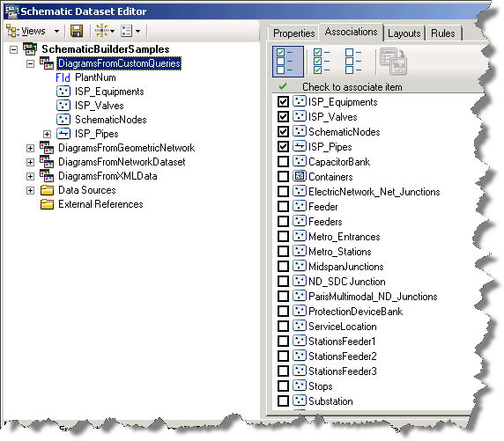504x441 pixels.
Task: Select the External References folder icon
Action: click(x=47, y=204)
